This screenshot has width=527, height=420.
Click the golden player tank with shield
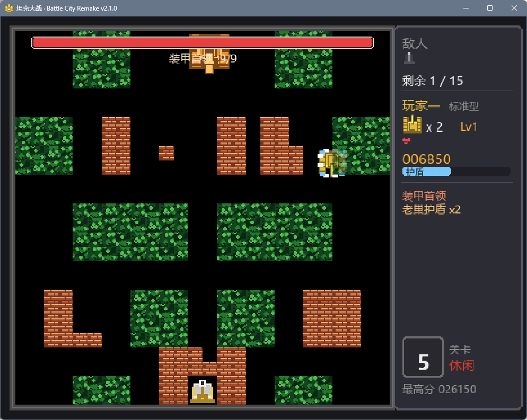[x=332, y=163]
